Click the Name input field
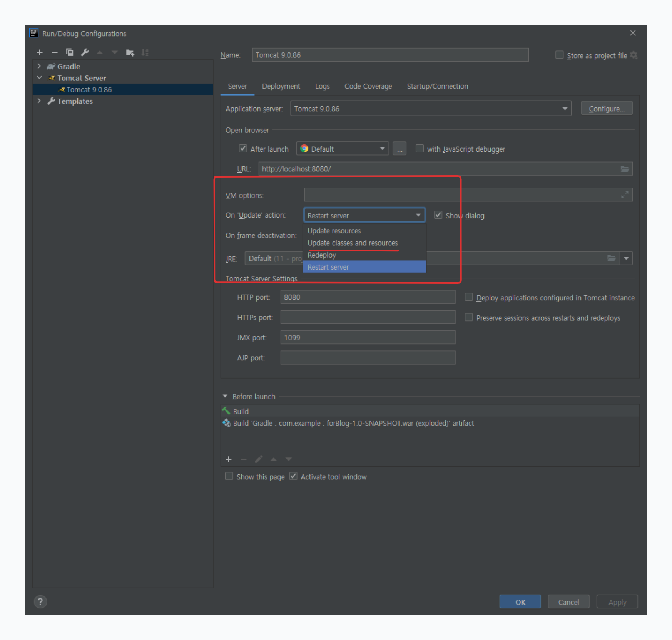This screenshot has width=672, height=640. pos(390,55)
